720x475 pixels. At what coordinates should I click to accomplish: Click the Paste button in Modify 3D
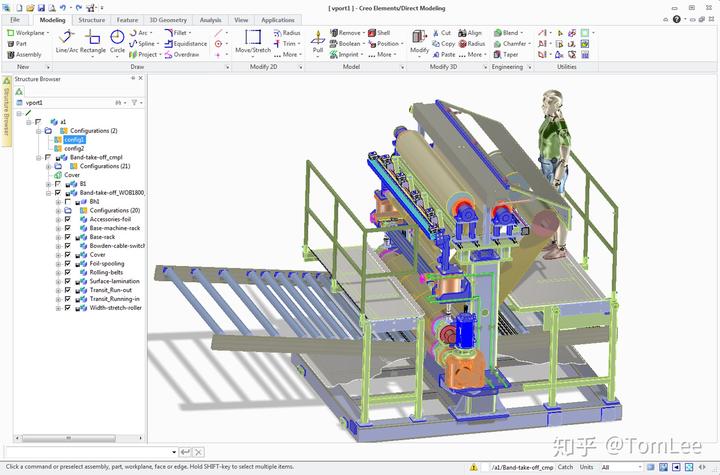tap(444, 55)
